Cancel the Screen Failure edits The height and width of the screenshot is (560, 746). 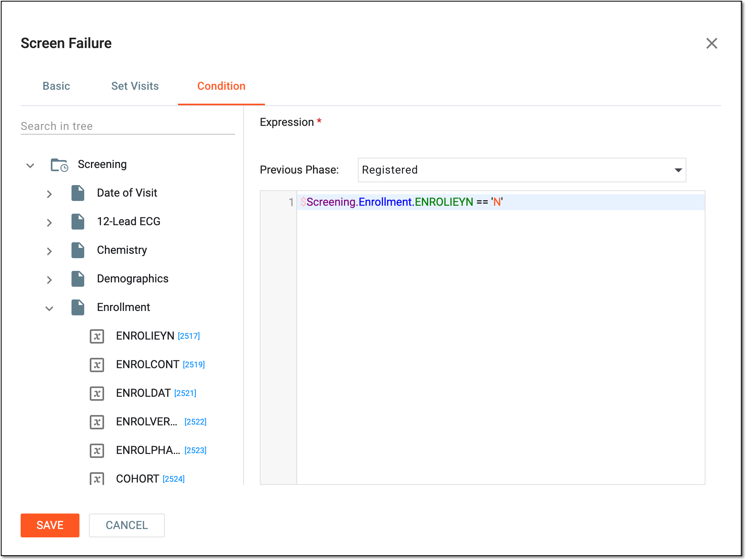click(x=127, y=525)
